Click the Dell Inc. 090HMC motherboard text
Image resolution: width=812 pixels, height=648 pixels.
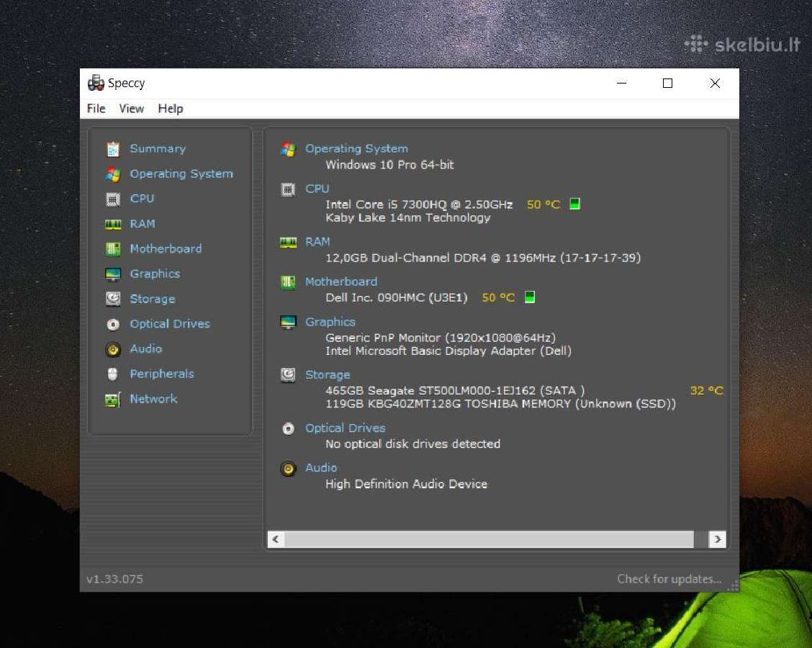pyautogui.click(x=396, y=298)
